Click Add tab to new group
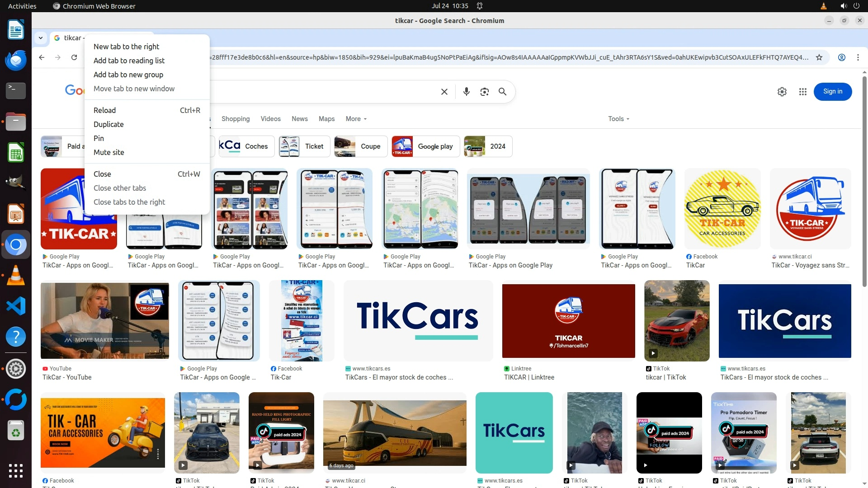This screenshot has height=488, width=868. [x=128, y=75]
